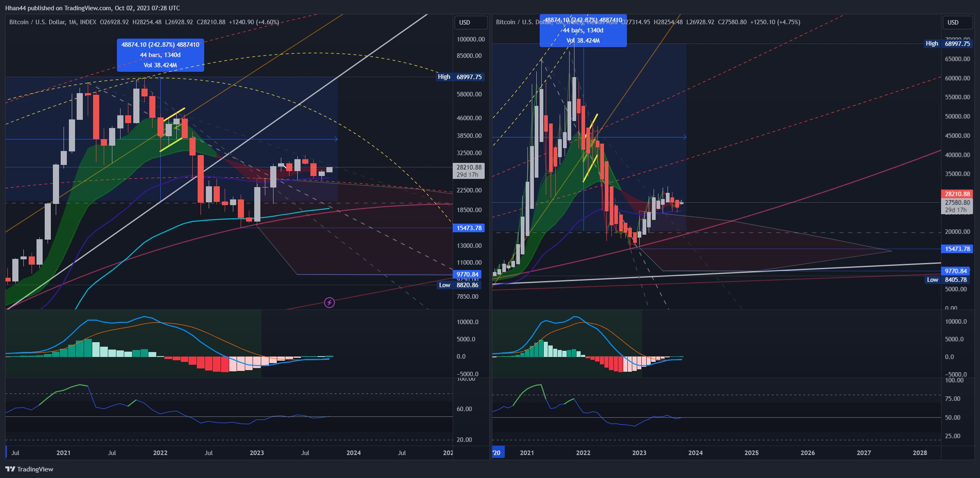Screen dimensions: 980x478
Task: Click 2022 on the left chart time axis
Action: [160, 453]
